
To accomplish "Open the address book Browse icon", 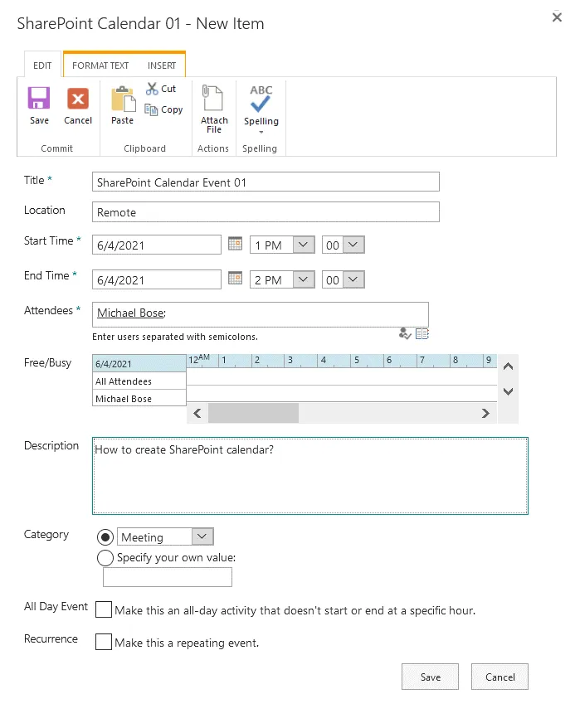I will pos(422,333).
